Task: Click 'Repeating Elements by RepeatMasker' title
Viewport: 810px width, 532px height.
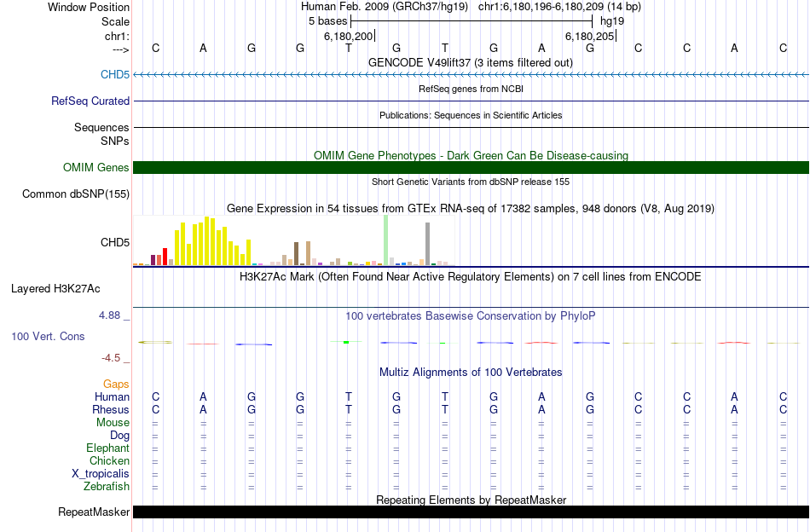Action: (472, 500)
